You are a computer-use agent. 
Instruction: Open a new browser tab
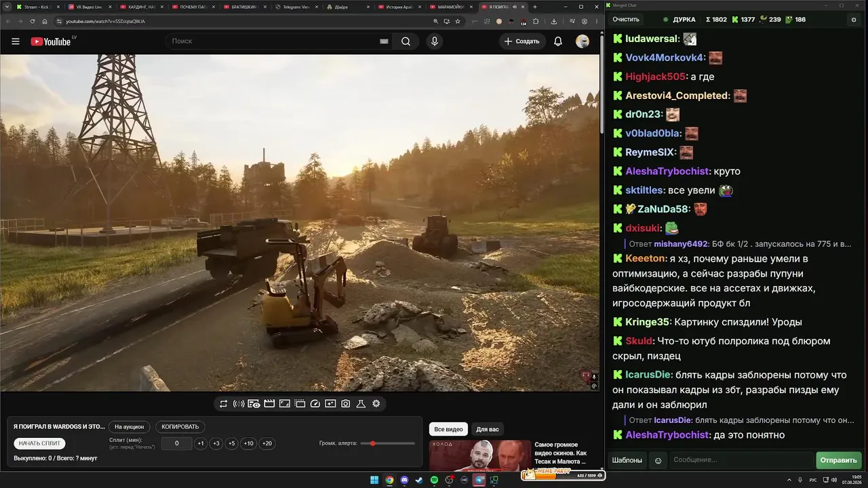click(x=535, y=7)
